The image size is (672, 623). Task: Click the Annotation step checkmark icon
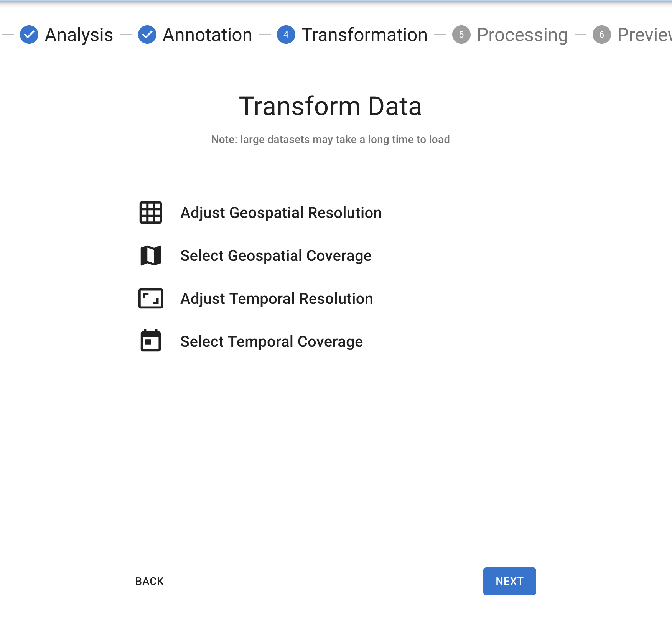click(x=147, y=35)
